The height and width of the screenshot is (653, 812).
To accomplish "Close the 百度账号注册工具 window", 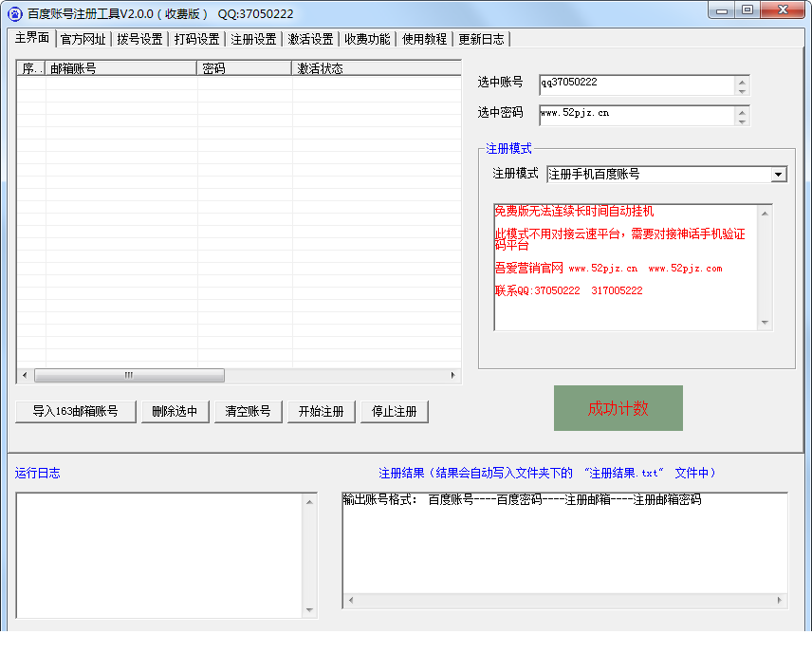I will 783,10.
